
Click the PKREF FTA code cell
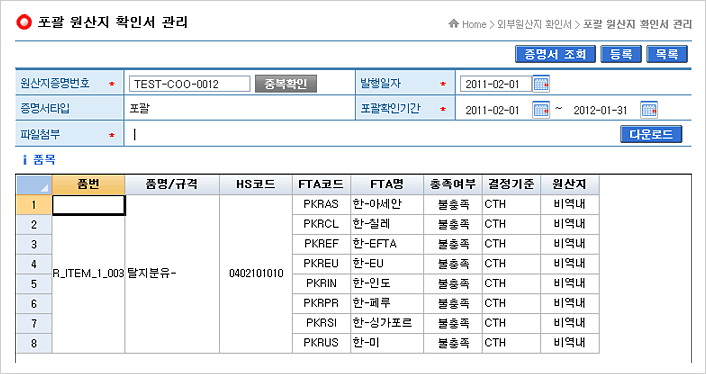pos(321,244)
